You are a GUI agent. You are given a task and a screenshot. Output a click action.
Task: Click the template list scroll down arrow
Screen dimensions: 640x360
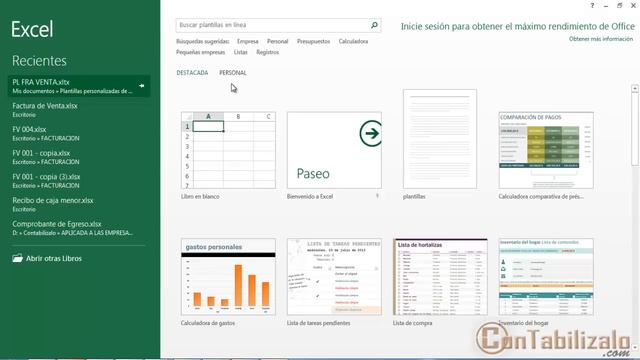point(635,347)
